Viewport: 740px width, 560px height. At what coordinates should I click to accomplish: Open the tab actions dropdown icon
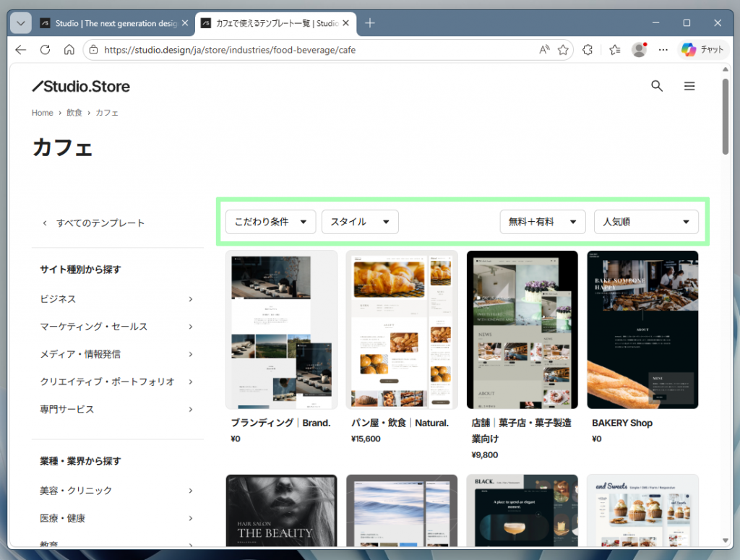click(x=21, y=23)
